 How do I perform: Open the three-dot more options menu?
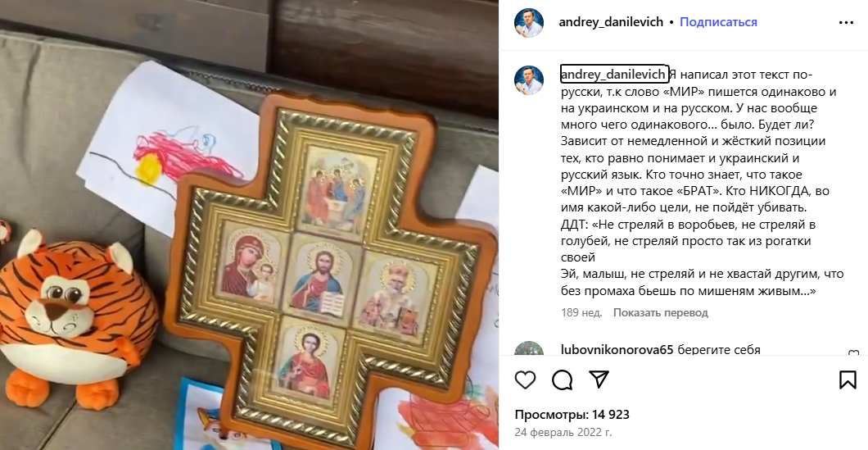[x=846, y=23]
